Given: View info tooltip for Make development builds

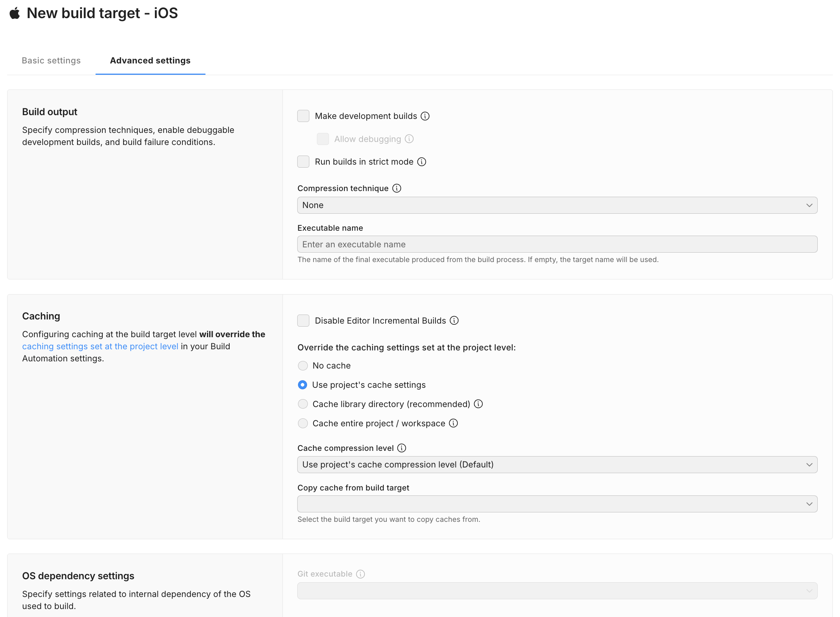Looking at the screenshot, I should point(425,116).
